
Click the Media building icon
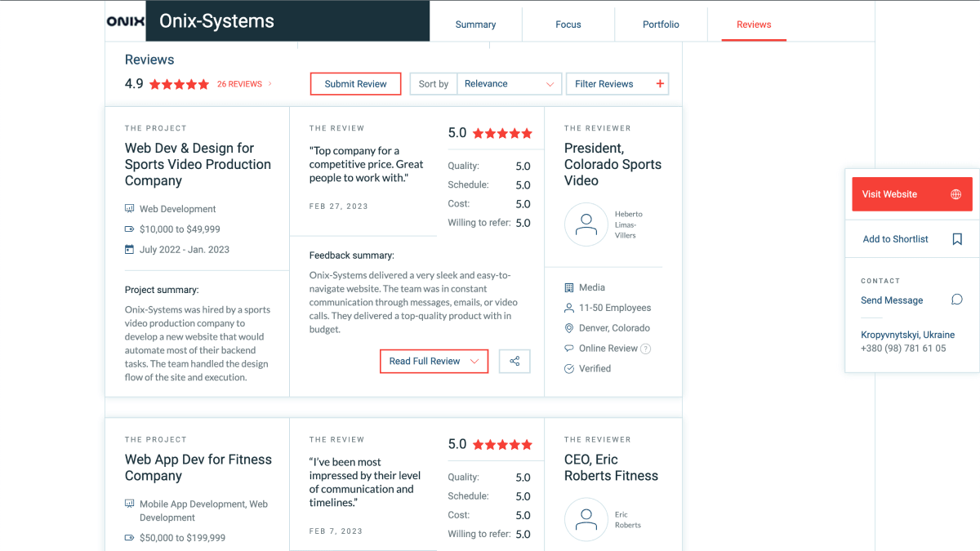569,287
